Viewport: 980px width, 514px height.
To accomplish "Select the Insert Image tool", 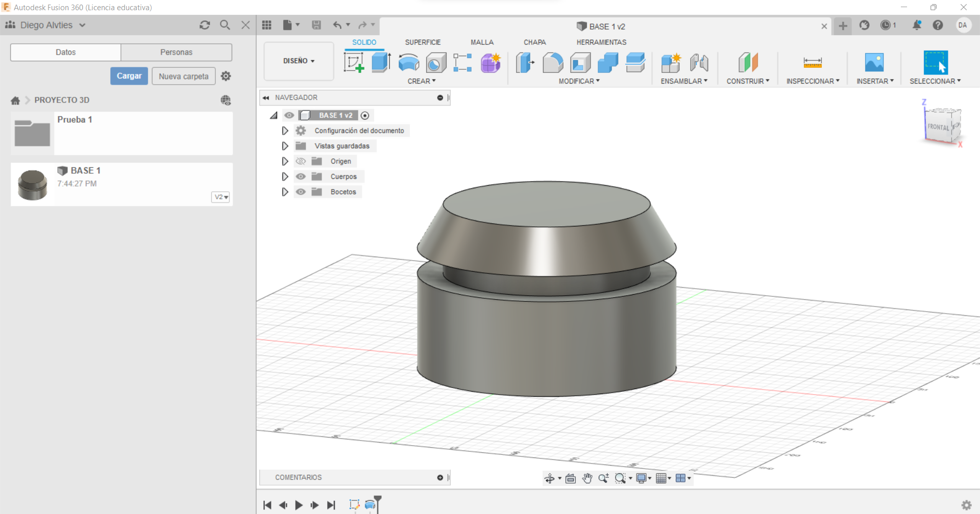I will click(874, 63).
